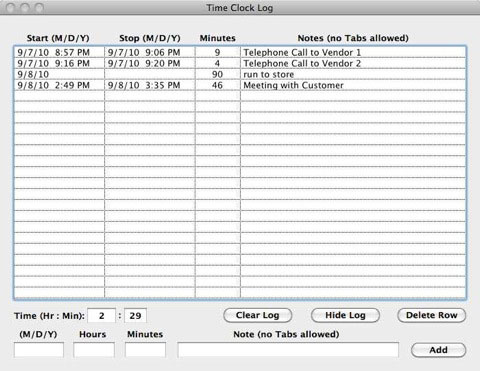Click the 9/8/10 3:35 PM stop cell
This screenshot has height=371, width=480.
coord(150,85)
